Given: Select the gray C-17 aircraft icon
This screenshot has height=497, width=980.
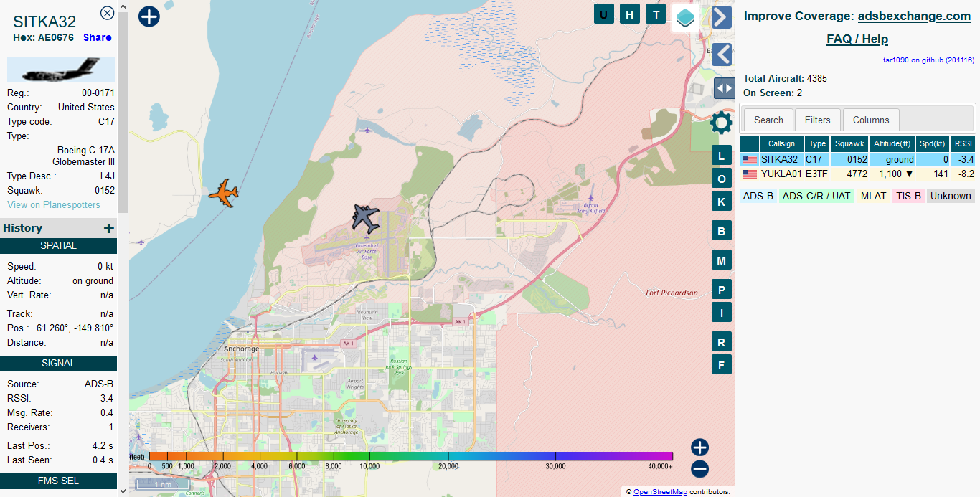Looking at the screenshot, I should [x=366, y=218].
